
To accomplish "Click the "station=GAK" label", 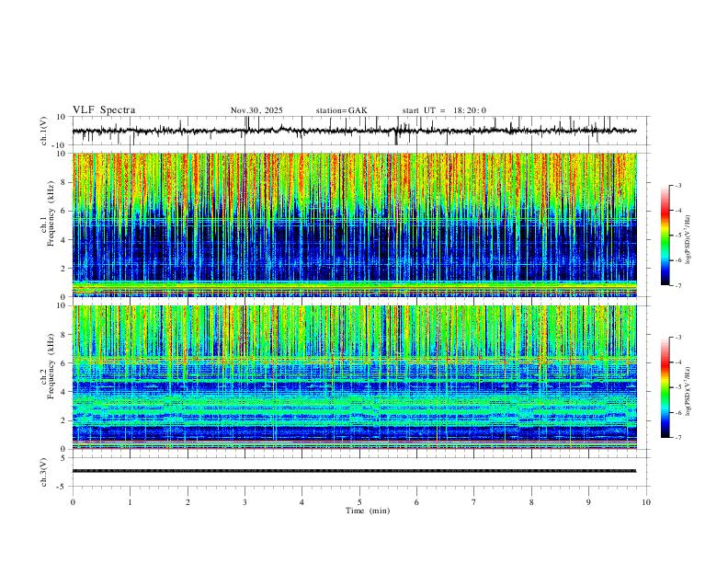I will (x=341, y=110).
